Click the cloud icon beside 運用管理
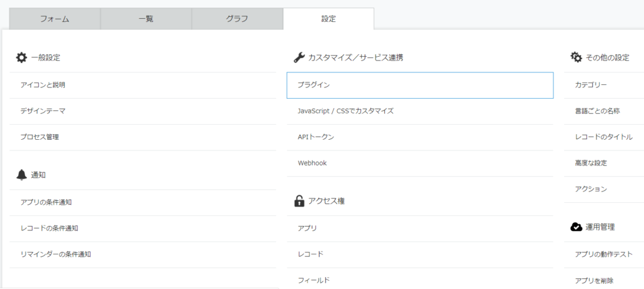The height and width of the screenshot is (289, 644). tap(576, 227)
